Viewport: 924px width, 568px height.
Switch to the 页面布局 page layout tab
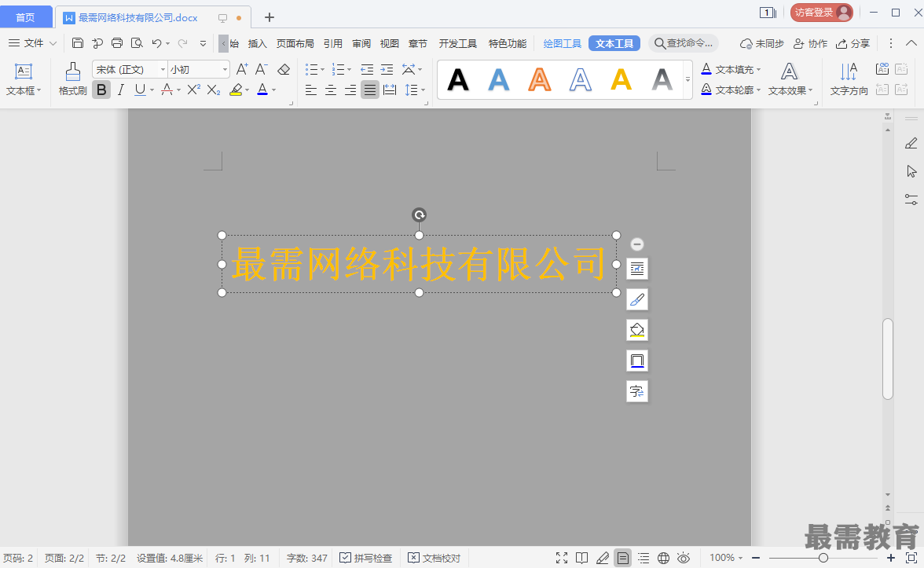[295, 44]
